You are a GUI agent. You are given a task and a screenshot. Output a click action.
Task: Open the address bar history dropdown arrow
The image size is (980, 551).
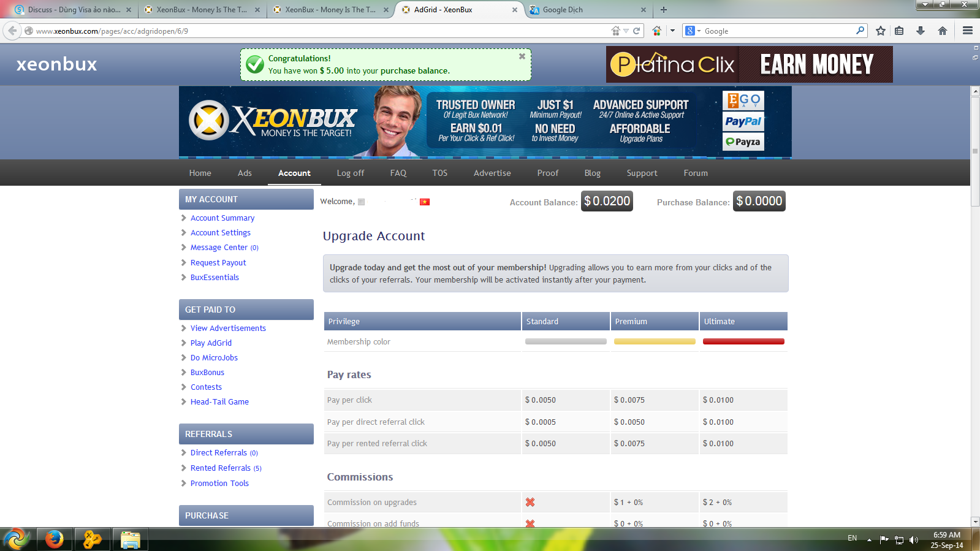point(626,31)
